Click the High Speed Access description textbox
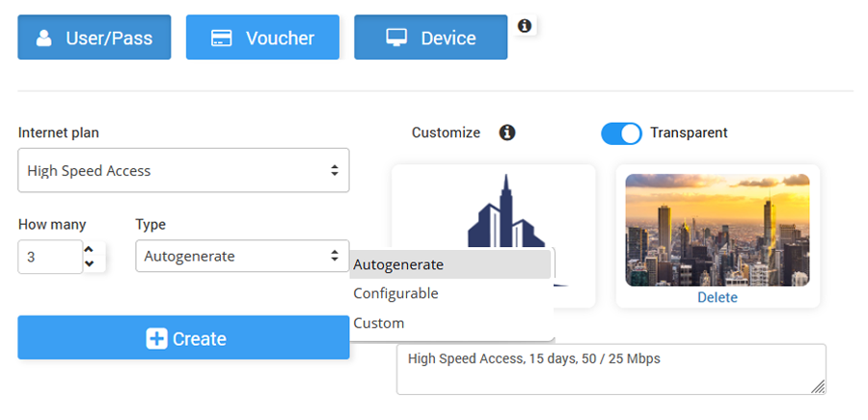Screen dimensions: 868x420 pos(610,369)
